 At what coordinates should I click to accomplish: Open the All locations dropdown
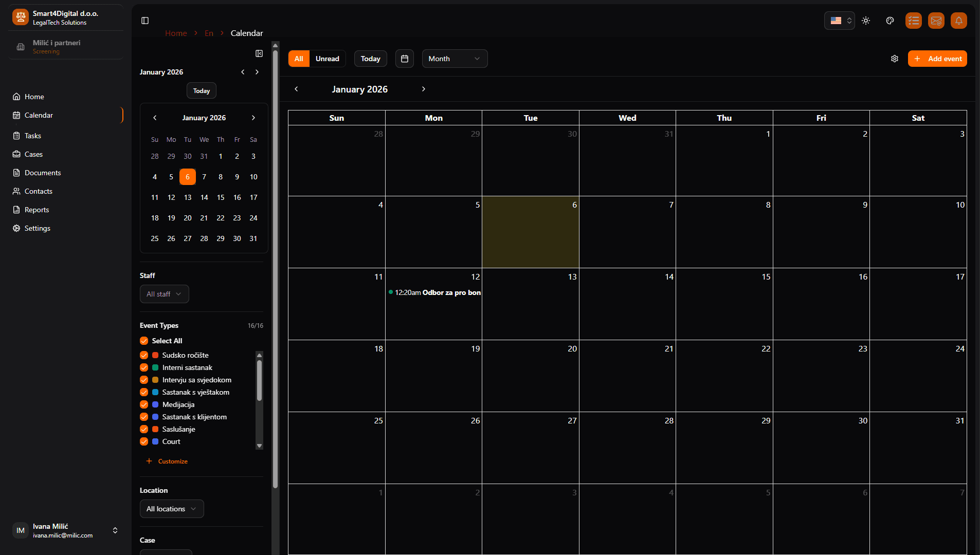(172, 509)
